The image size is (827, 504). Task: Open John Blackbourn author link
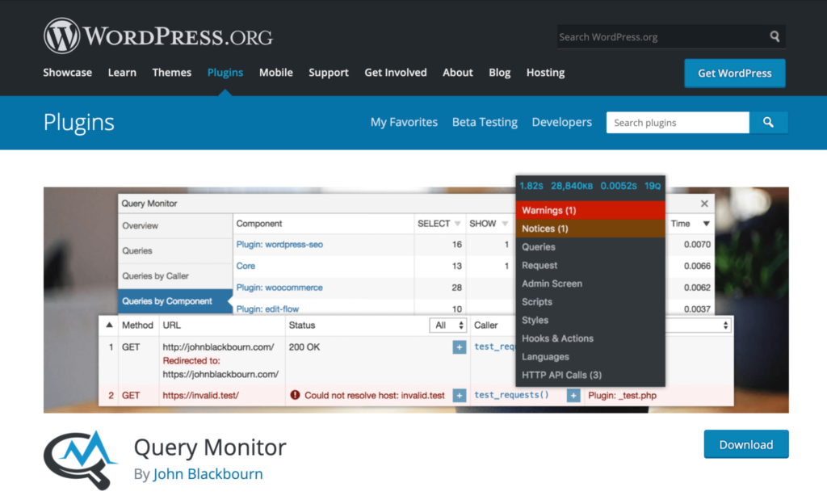click(208, 474)
